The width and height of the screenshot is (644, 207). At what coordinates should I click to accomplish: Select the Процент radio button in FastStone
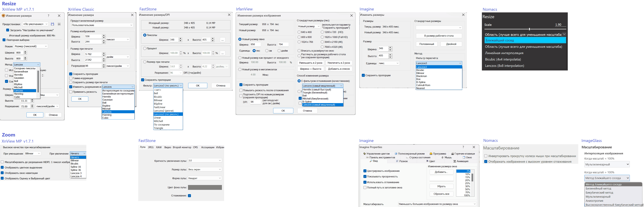point(145,48)
